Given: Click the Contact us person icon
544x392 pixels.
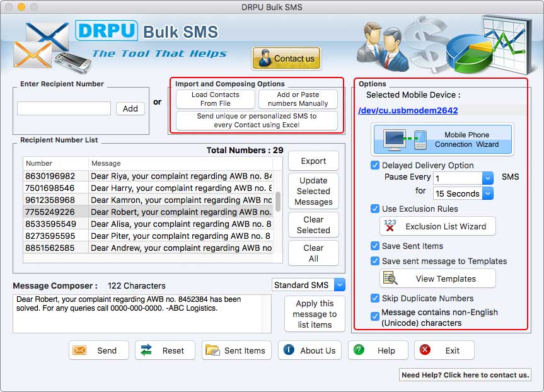Looking at the screenshot, I should (265, 58).
